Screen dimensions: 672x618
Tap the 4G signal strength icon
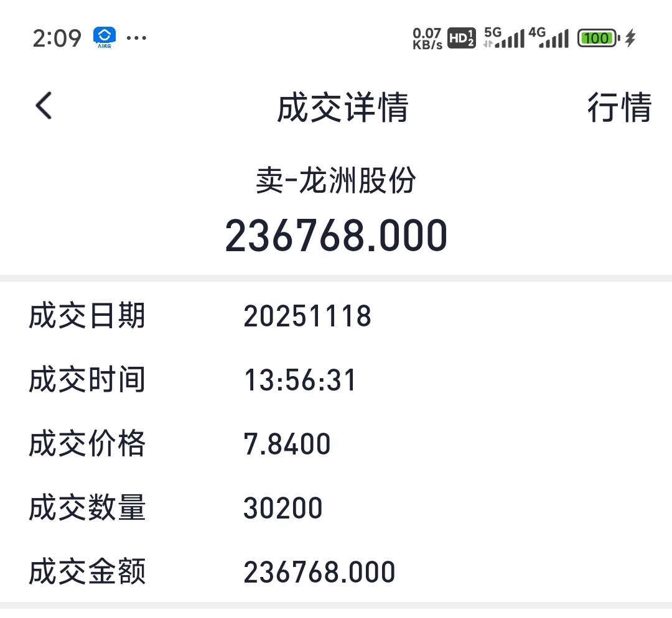pyautogui.click(x=549, y=38)
